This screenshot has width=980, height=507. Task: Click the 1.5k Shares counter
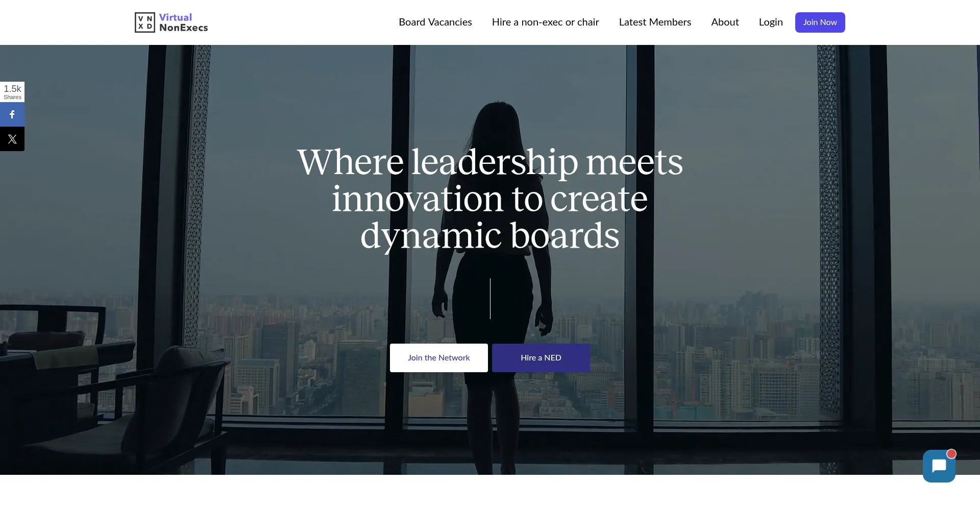(x=12, y=92)
